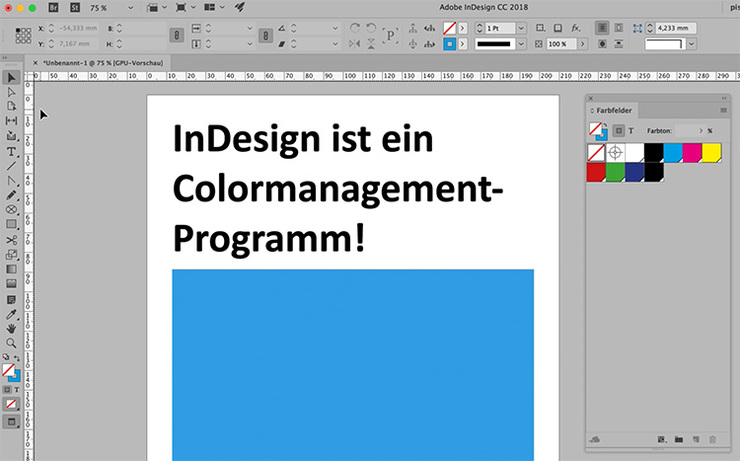Select the Free Transform tool
Screen dimensions: 740x461
(x=11, y=255)
